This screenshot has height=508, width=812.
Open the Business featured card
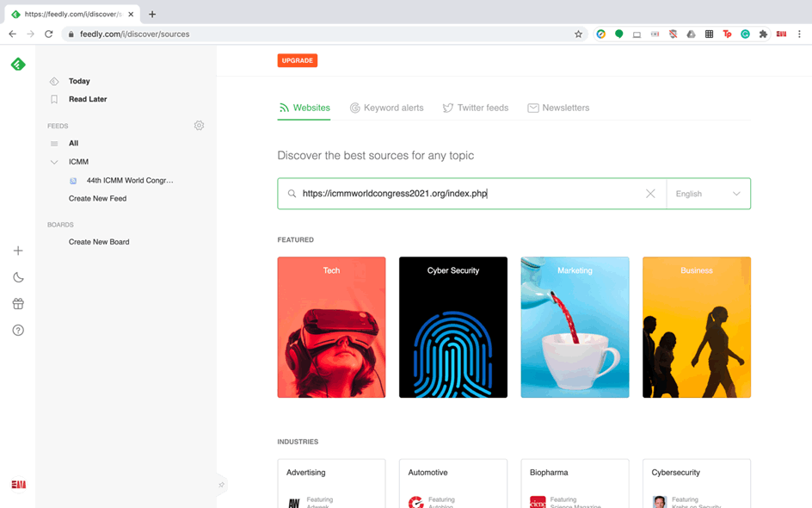point(697,327)
